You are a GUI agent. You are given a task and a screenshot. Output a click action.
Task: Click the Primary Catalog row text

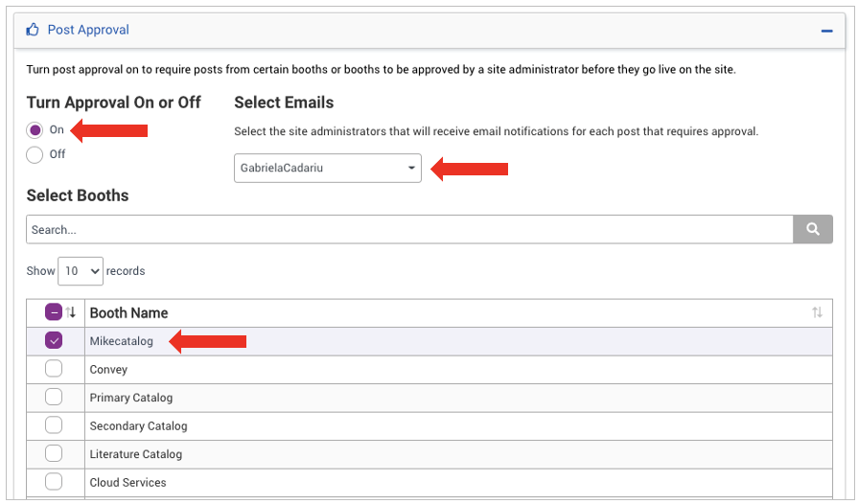131,398
